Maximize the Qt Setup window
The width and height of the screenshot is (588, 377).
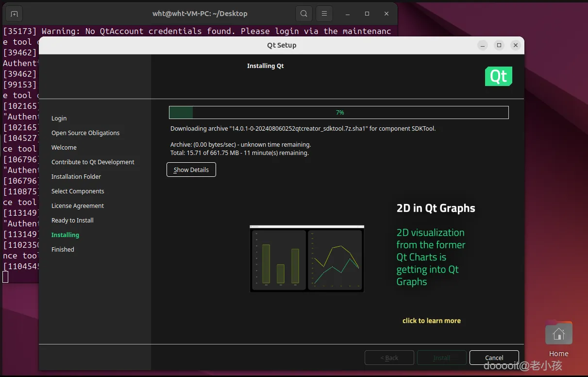coord(499,45)
